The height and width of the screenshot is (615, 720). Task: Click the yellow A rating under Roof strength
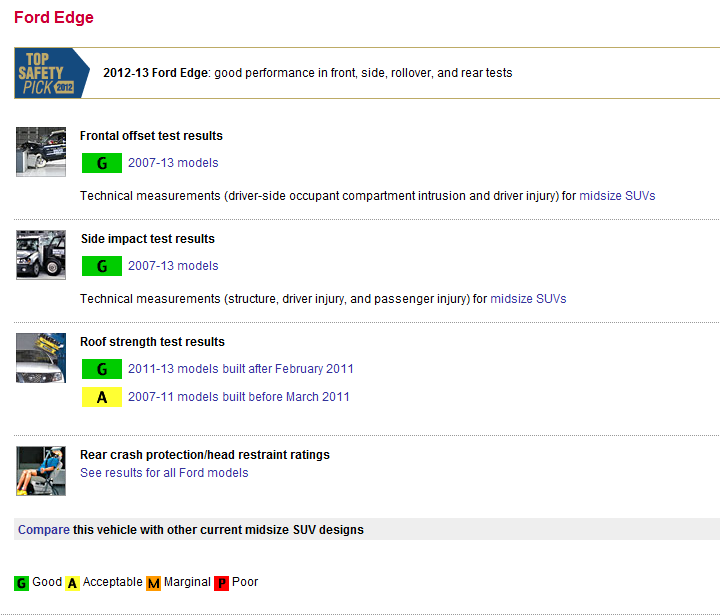pos(102,397)
